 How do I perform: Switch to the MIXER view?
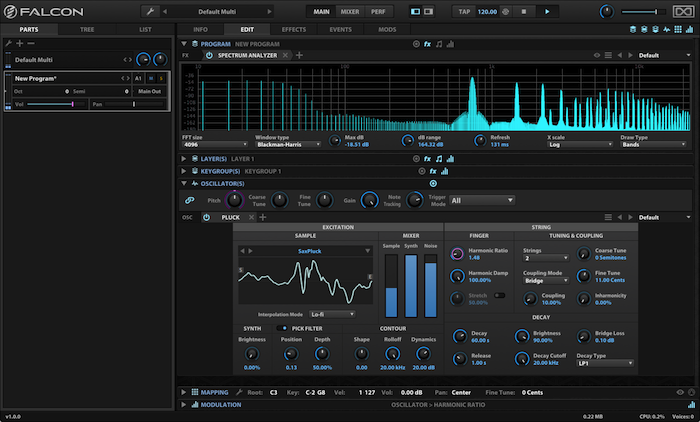click(x=350, y=12)
